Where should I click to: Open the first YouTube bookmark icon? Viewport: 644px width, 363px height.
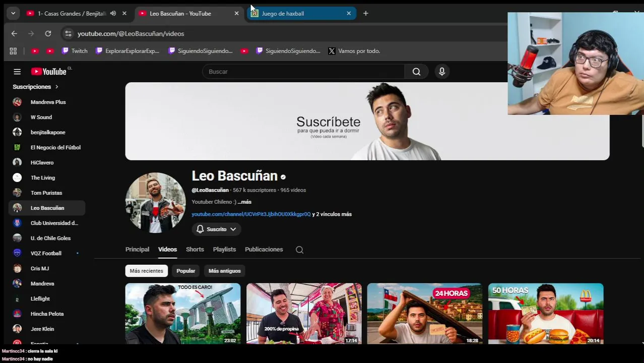coord(35,51)
